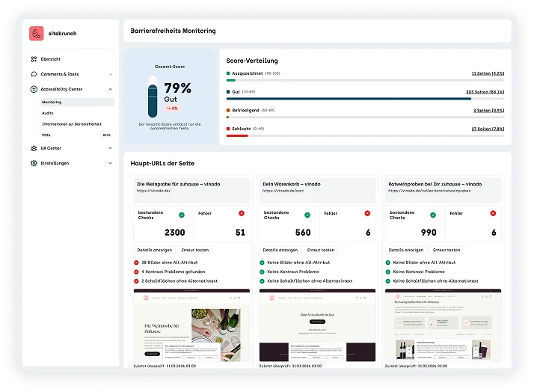Click red error icon in Warenkorb Fehler card

(x=367, y=213)
